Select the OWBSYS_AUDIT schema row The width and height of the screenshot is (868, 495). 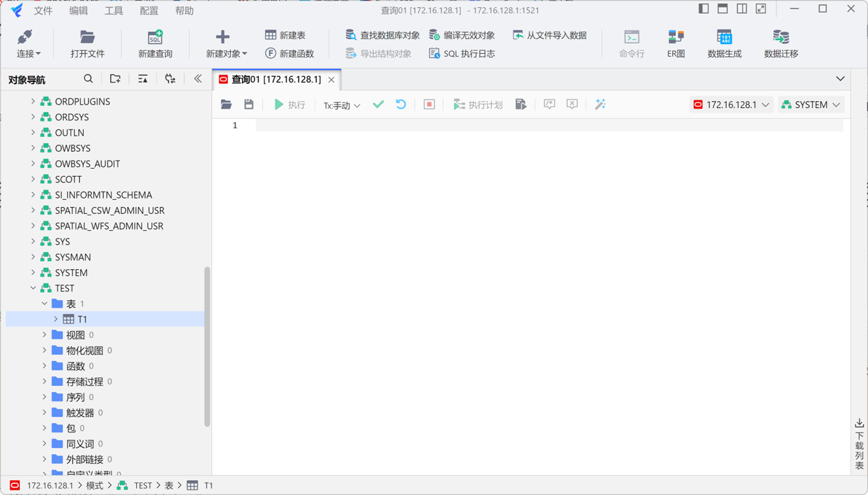[87, 164]
